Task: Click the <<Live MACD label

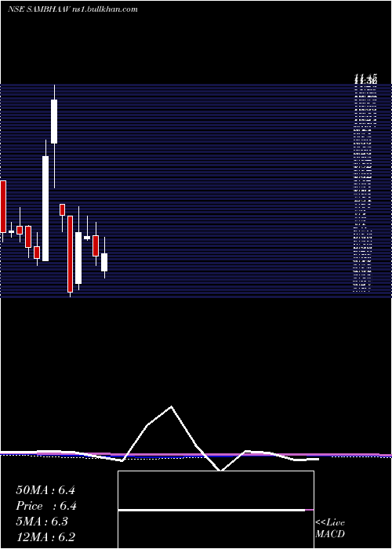Action: tap(330, 528)
